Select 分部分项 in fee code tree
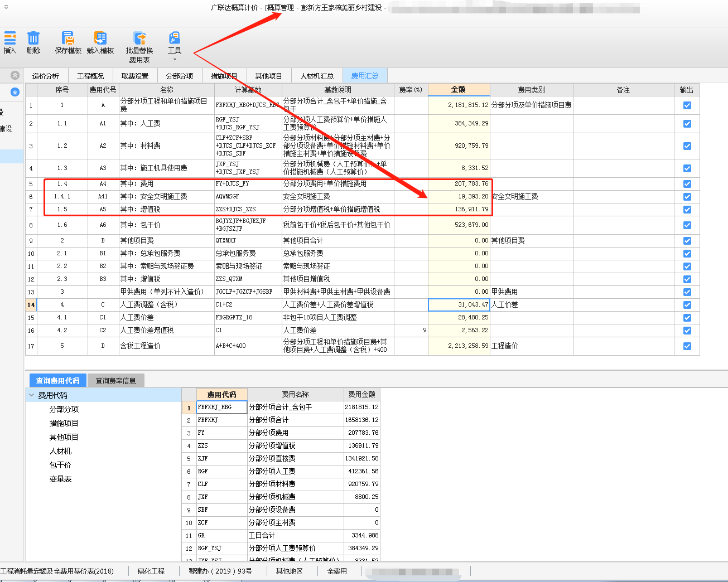The height and width of the screenshot is (582, 728). (64, 409)
